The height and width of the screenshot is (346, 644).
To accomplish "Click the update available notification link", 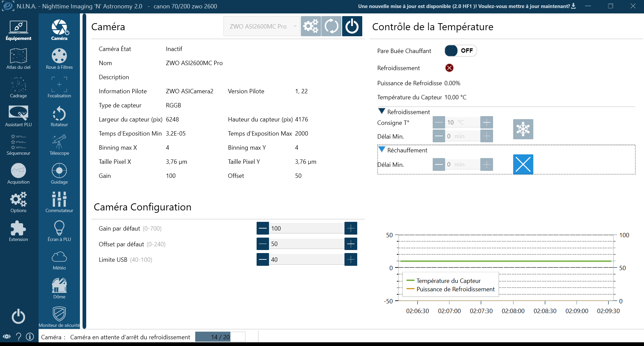I will coord(467,6).
